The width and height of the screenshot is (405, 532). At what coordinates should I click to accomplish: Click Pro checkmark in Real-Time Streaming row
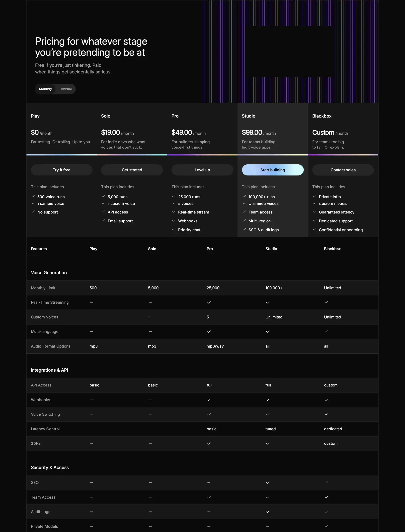coord(209,302)
